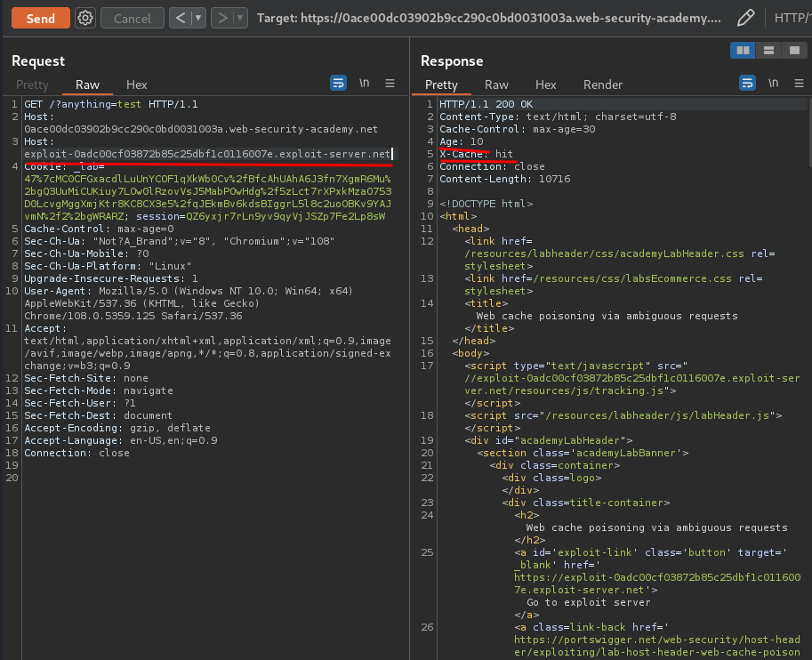
Task: Click the Upgrade-Insecure-Requests header line
Action: (111, 278)
